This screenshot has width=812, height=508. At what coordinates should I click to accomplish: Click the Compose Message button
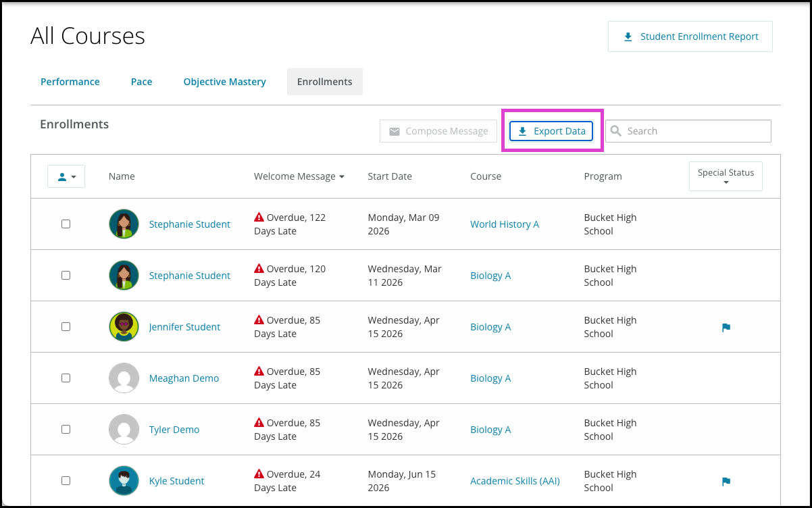(438, 131)
